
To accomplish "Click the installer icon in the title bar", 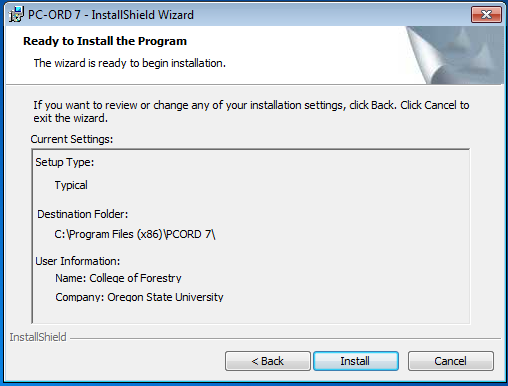I will click(x=16, y=15).
